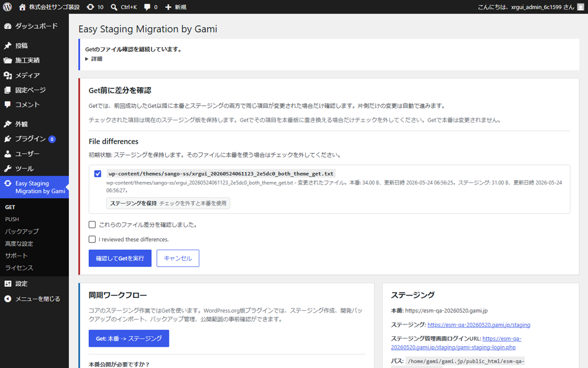
Task: Click the Get前に差分を確認 heading
Action: 120,91
